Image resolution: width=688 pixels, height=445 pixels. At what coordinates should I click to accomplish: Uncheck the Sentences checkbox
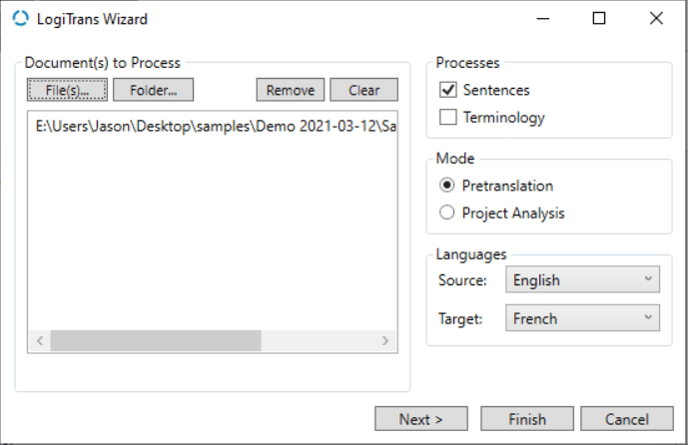447,90
